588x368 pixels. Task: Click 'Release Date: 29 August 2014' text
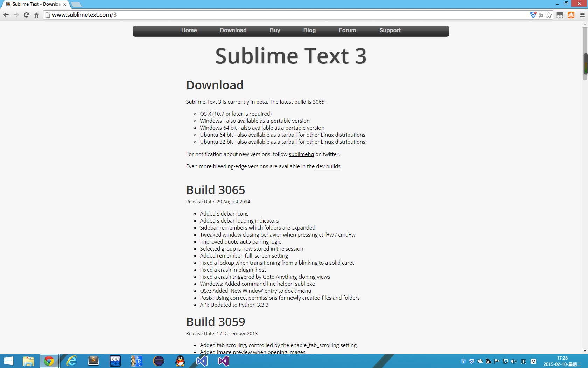[x=218, y=202]
